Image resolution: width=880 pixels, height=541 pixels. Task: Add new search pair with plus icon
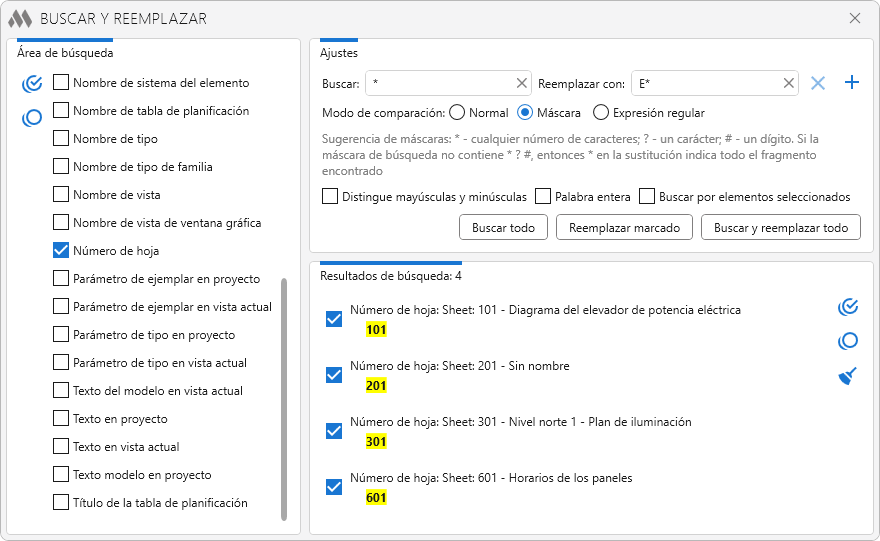coord(852,83)
